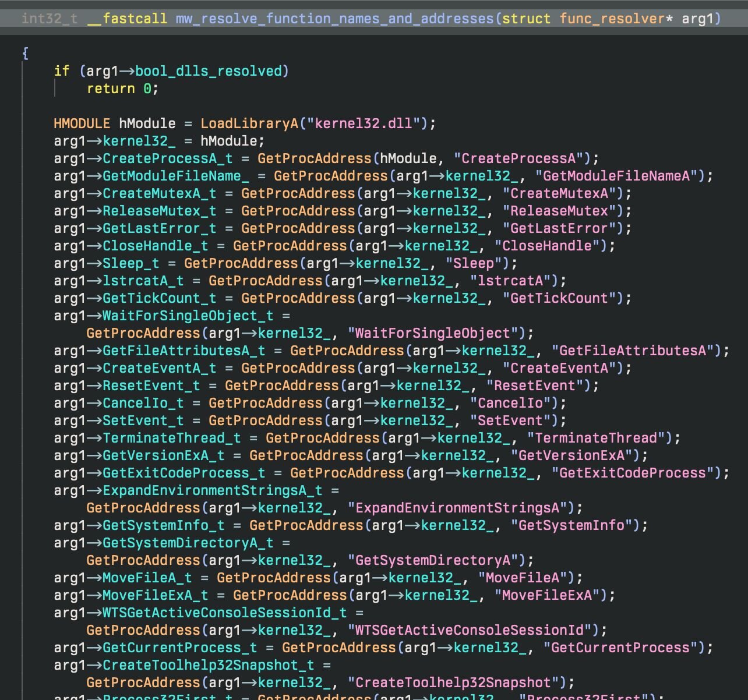Click the __fastcall calling convention keyword

click(x=127, y=19)
